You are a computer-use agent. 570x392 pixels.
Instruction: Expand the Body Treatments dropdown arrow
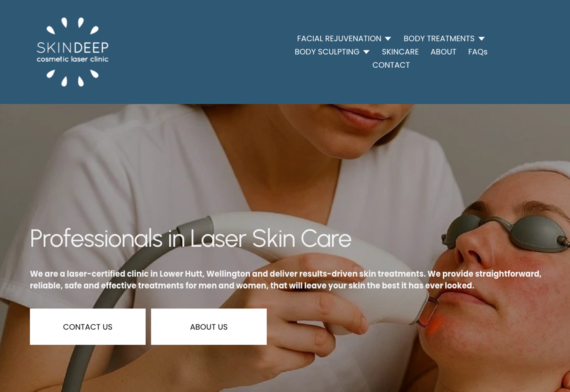pyautogui.click(x=482, y=39)
